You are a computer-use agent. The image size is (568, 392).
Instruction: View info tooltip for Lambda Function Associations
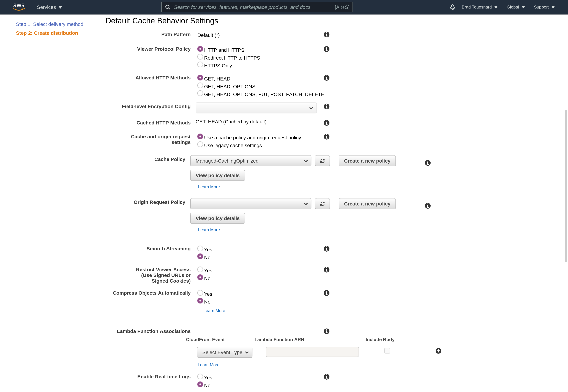pos(326,331)
